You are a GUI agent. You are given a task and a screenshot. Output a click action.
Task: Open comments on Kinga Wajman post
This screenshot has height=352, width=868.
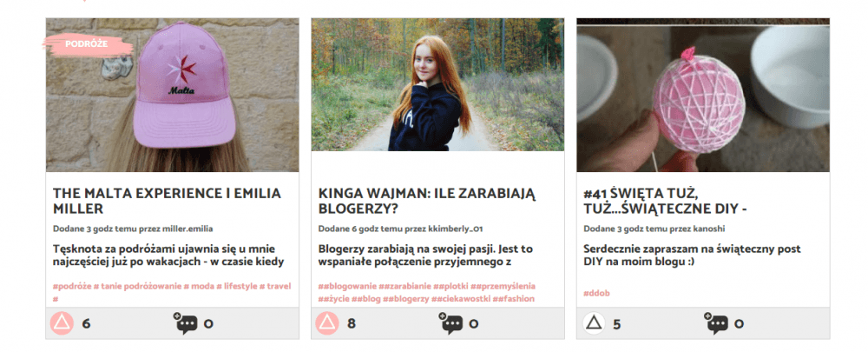coord(451,323)
